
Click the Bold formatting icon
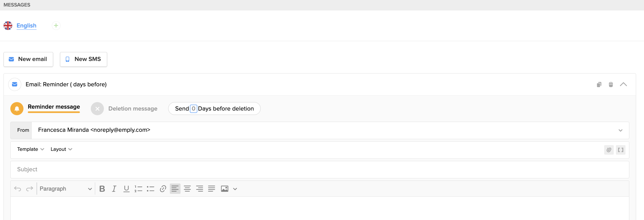[x=102, y=189]
